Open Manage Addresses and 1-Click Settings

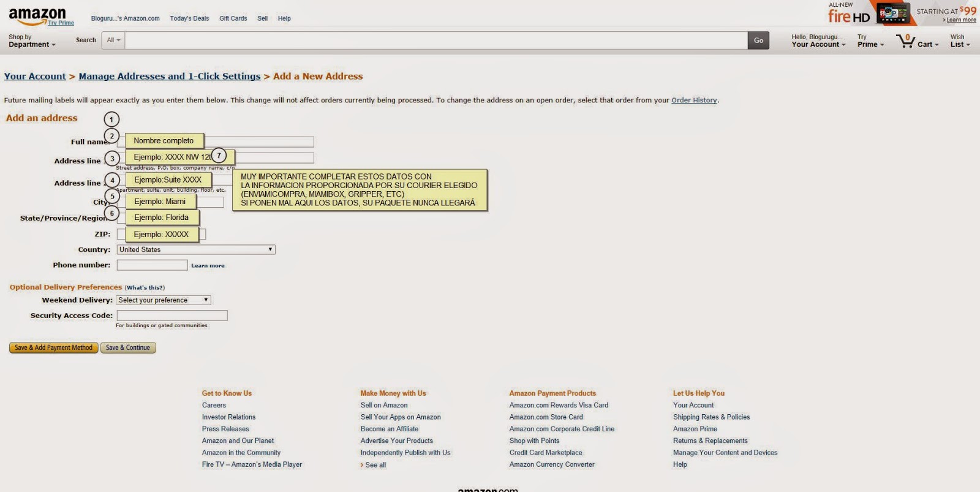pos(170,77)
